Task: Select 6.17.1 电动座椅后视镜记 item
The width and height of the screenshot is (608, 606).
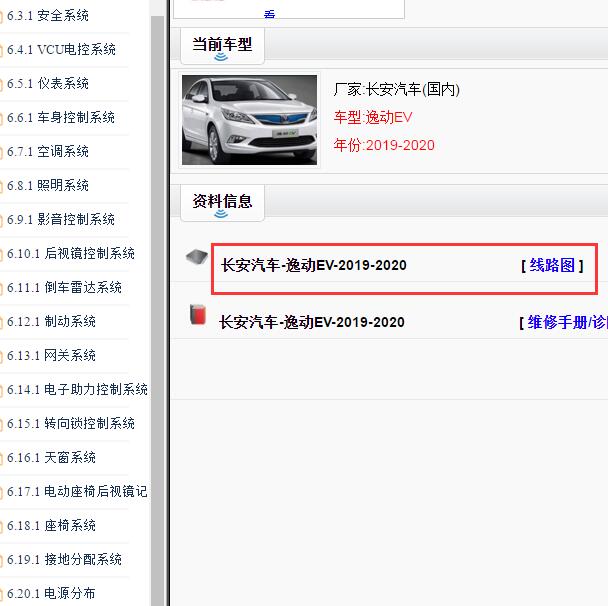Action: 77,492
